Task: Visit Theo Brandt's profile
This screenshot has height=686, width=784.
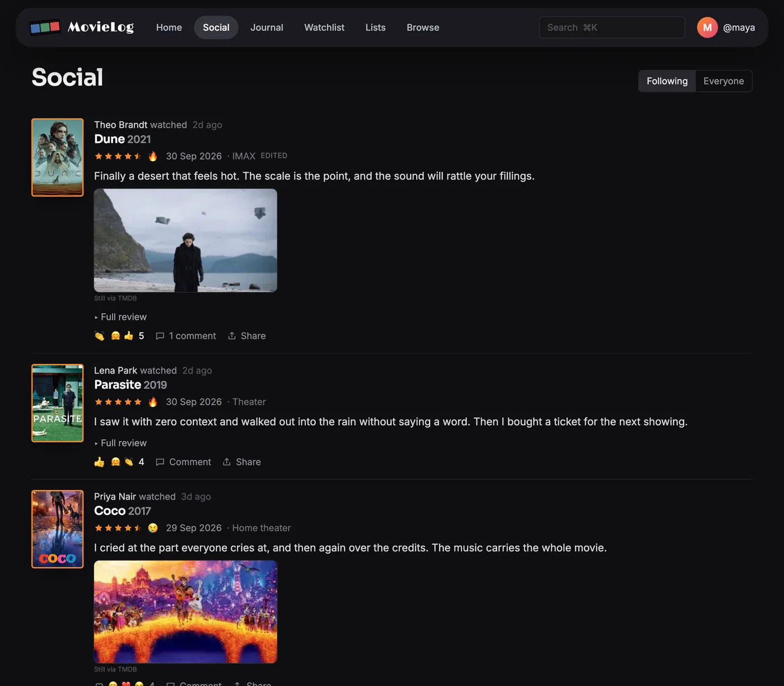Action: coord(121,125)
